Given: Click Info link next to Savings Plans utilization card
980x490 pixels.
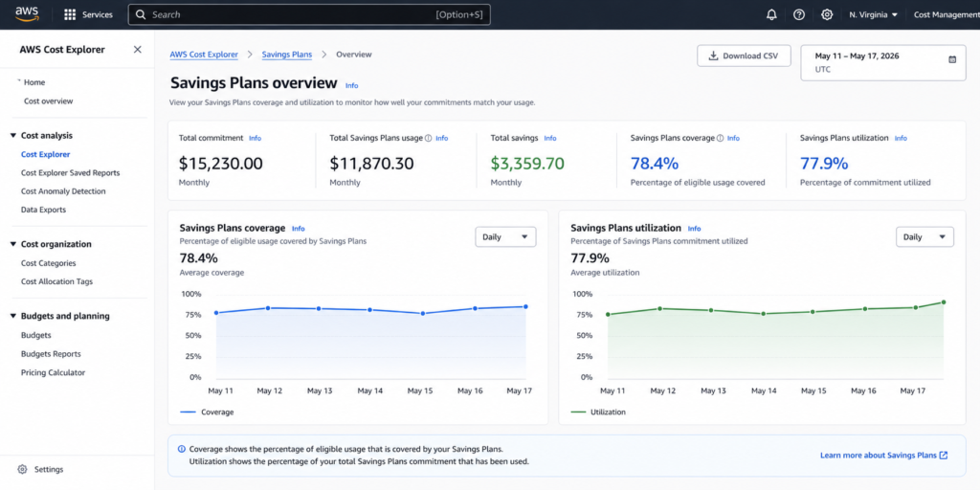Looking at the screenshot, I should 901,138.
